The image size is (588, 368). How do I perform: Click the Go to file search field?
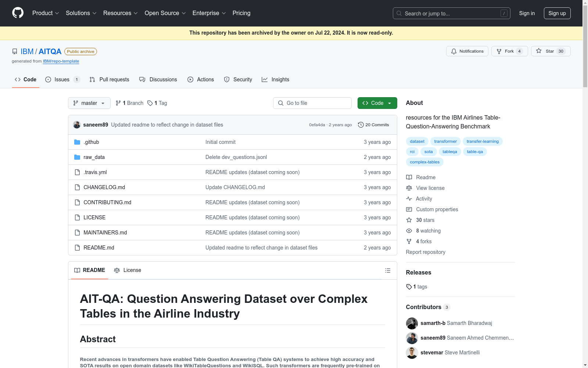point(312,103)
